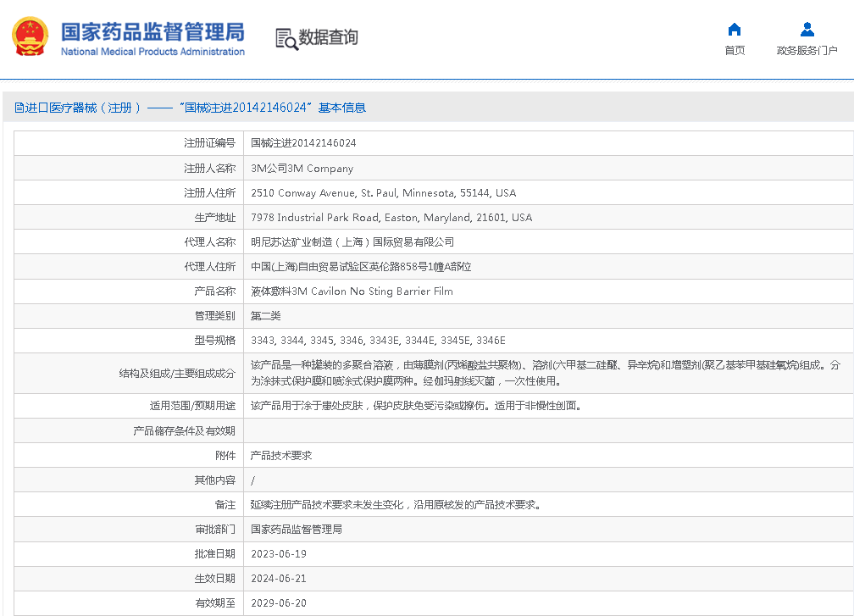Select the 2510 Conway Avenue address
The width and height of the screenshot is (854, 616).
[x=384, y=193]
